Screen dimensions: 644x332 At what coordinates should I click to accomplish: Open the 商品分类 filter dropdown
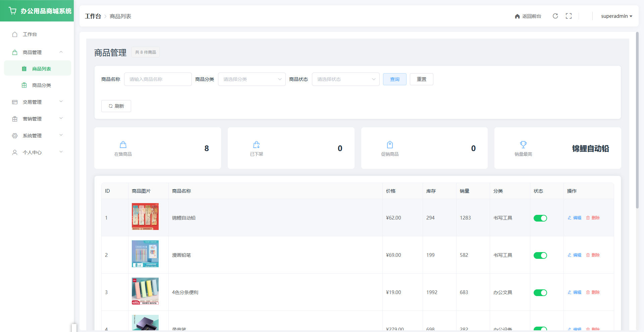[252, 79]
